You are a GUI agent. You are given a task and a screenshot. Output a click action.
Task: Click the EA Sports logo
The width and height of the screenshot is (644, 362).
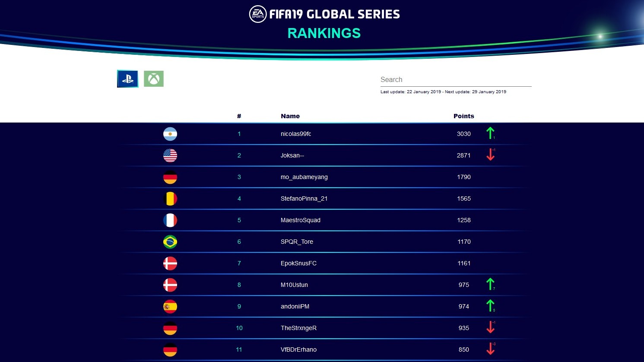[258, 14]
